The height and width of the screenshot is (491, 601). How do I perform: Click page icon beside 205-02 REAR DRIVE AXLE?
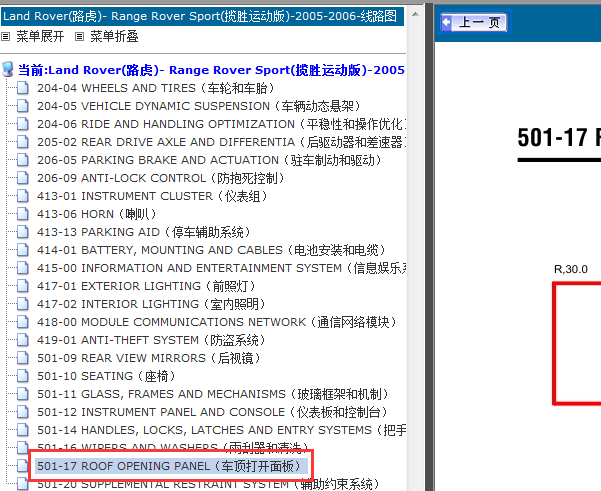click(x=23, y=142)
